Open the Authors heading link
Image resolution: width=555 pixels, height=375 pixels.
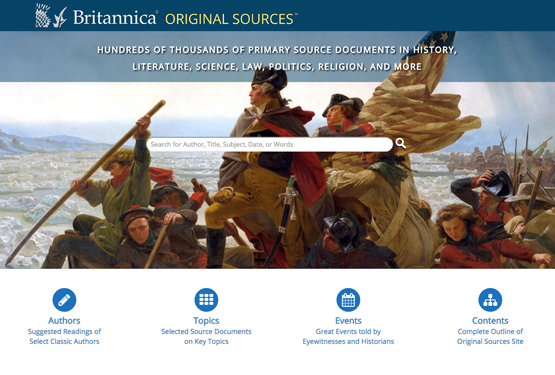[x=64, y=320]
